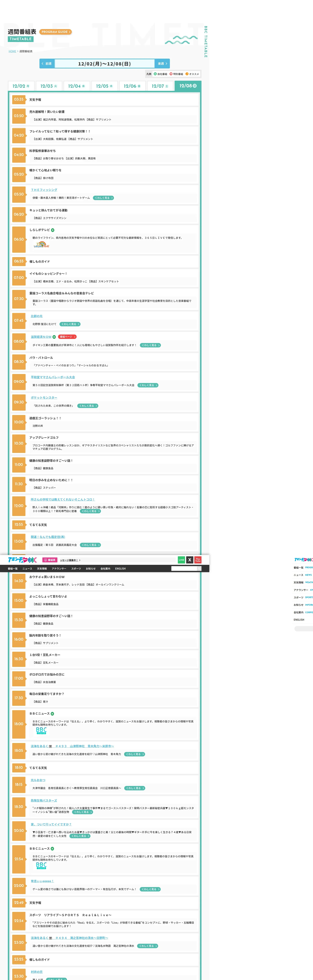Click the HOME breadcrumb link
The width and height of the screenshot is (313, 980).
(12, 51)
